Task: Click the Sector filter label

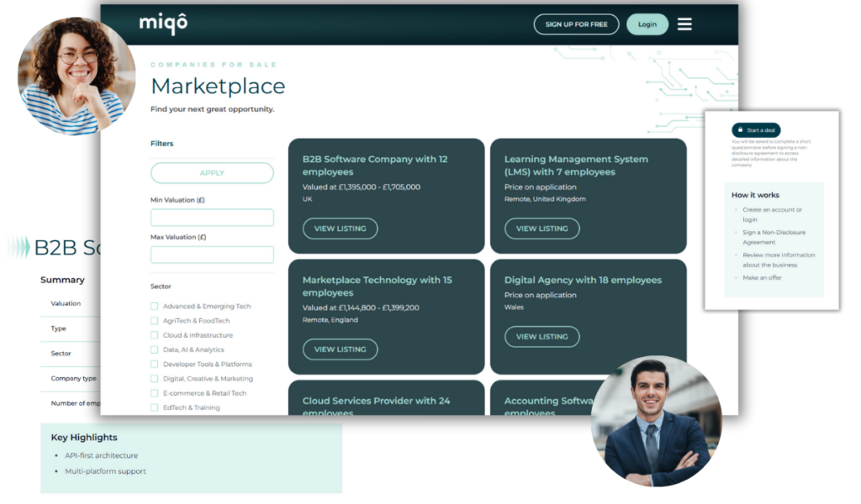Action: pyautogui.click(x=161, y=286)
